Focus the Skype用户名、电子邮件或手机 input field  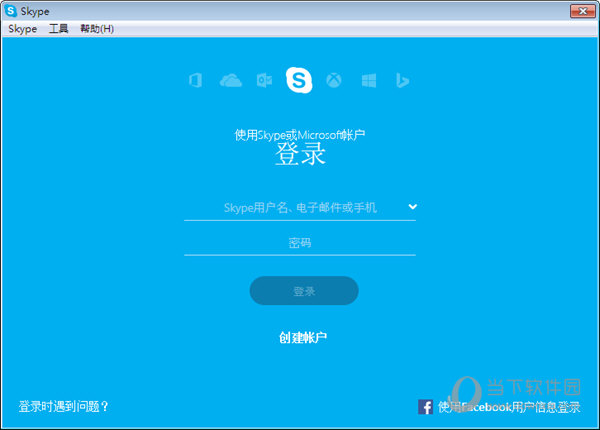click(300, 208)
